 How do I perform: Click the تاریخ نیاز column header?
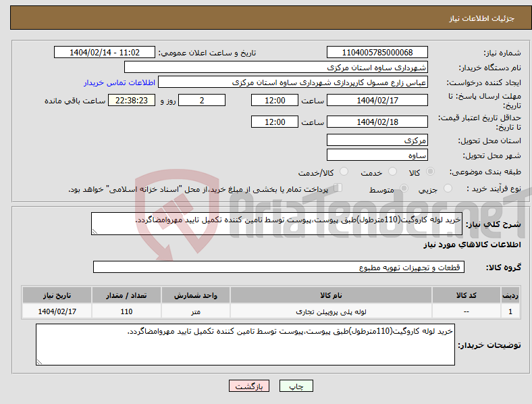point(57,295)
